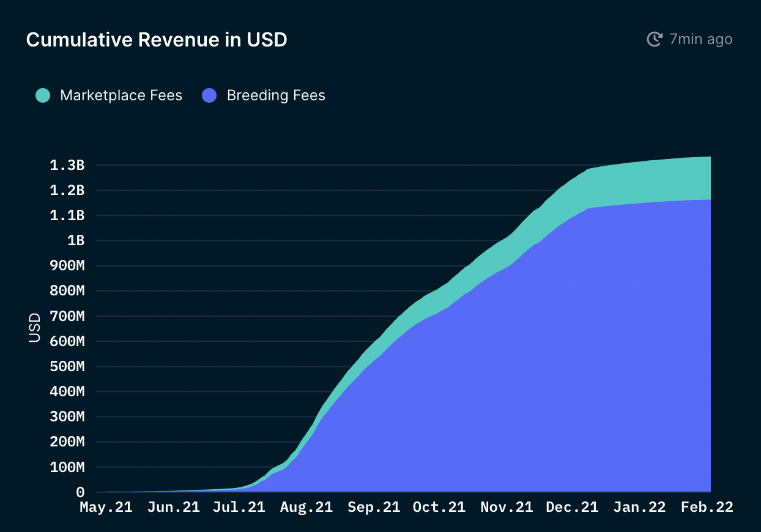The width and height of the screenshot is (761, 532).
Task: Select the Feb.22 x-axis label
Action: click(x=707, y=507)
